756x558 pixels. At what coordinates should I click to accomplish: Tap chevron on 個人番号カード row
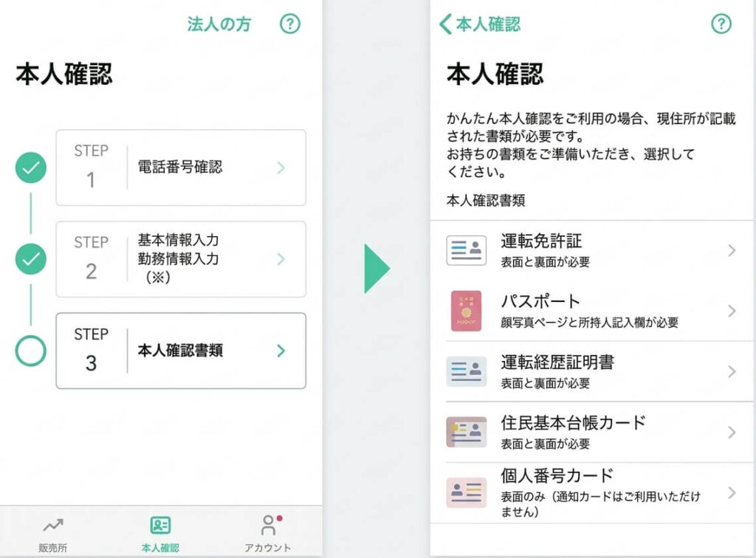click(732, 492)
